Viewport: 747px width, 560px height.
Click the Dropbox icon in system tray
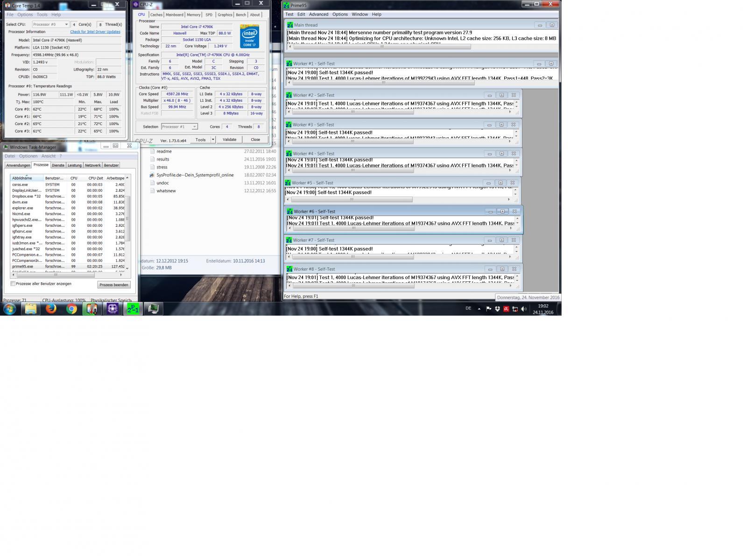pos(497,309)
